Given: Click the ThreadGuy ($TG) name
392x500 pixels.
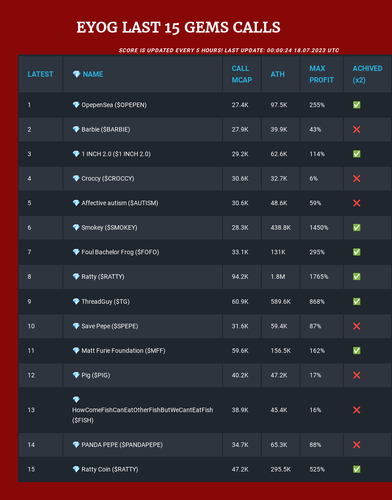Looking at the screenshot, I should (x=106, y=302).
